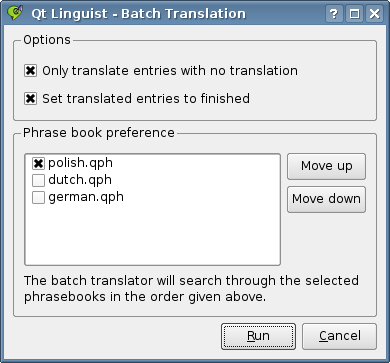
Task: Toggle 'Only translate entries with no translation' checkbox
Action: [x=30, y=71]
